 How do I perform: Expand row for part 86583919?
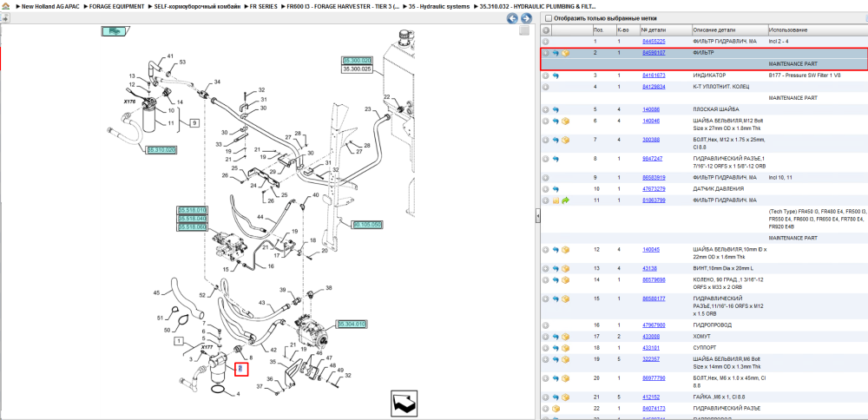[546, 178]
